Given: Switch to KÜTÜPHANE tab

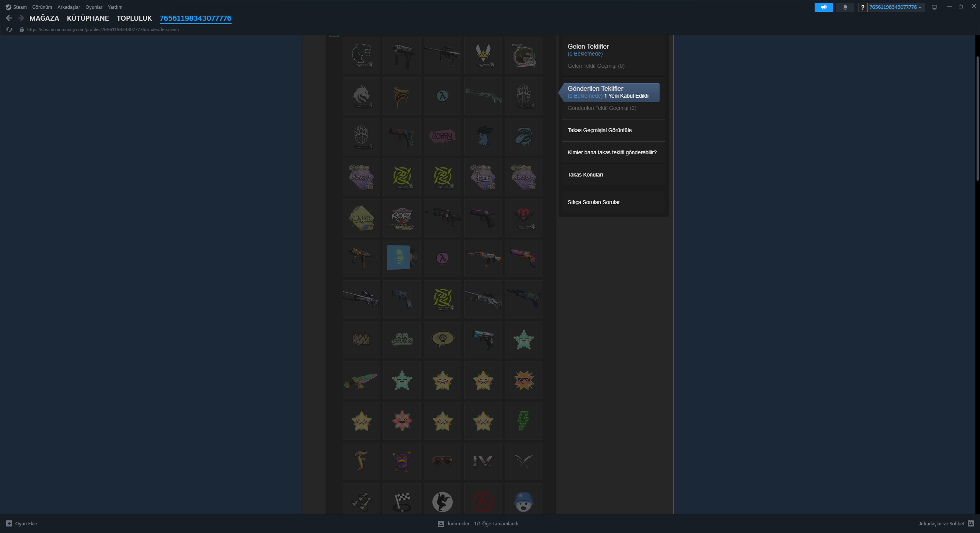Looking at the screenshot, I should 88,18.
